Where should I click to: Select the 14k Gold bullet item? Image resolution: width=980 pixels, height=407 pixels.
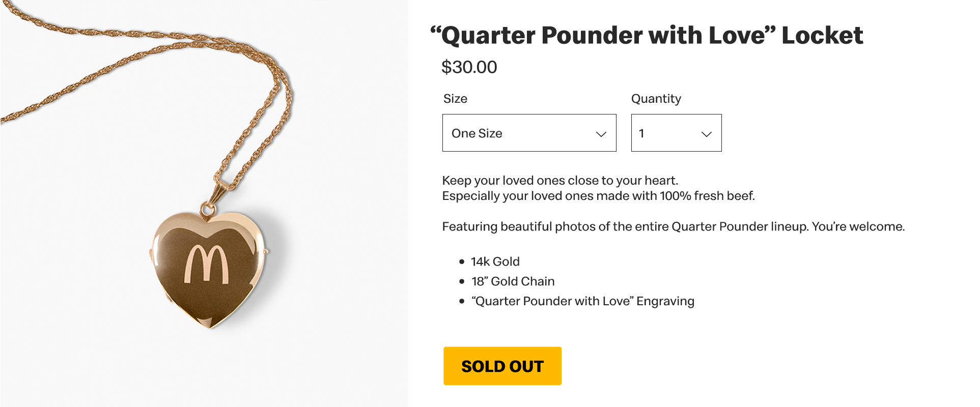495,261
